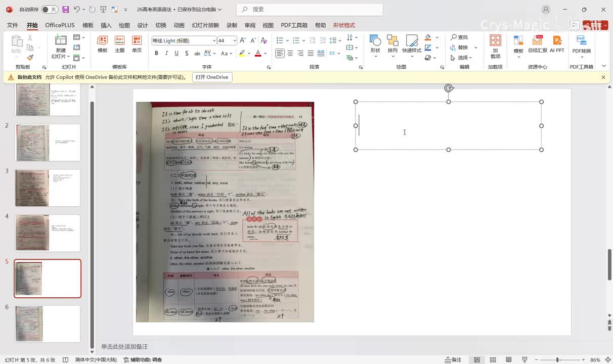
Task: Select slide 6 thumbnail
Action: click(x=48, y=324)
